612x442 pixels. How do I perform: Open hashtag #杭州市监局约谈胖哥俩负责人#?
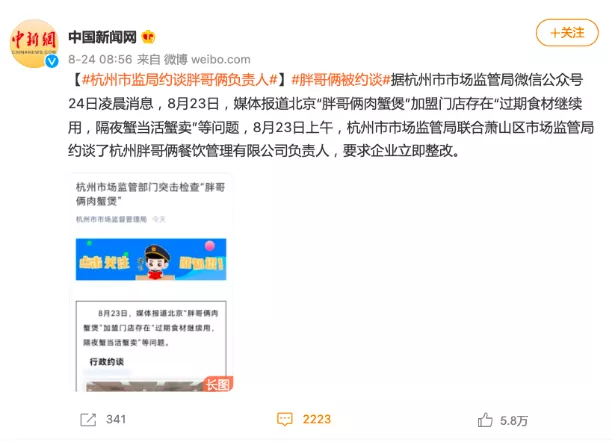[180, 80]
